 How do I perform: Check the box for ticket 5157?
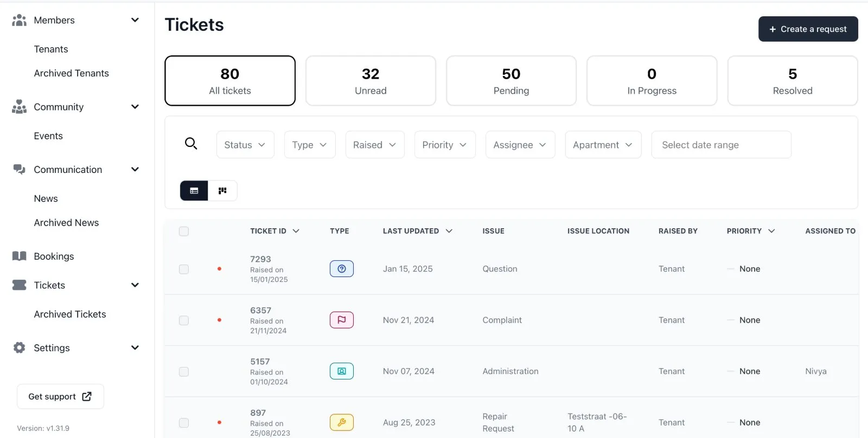pos(184,372)
